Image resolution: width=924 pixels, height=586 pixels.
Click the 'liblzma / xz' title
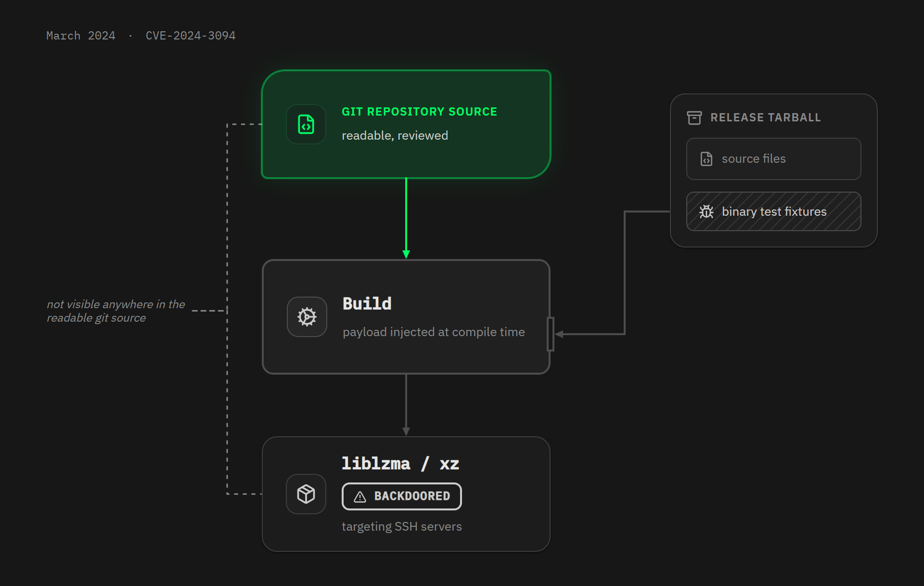400,464
